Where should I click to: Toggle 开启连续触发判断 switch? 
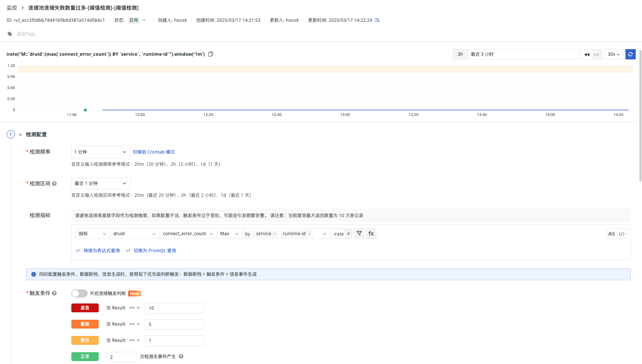79,293
